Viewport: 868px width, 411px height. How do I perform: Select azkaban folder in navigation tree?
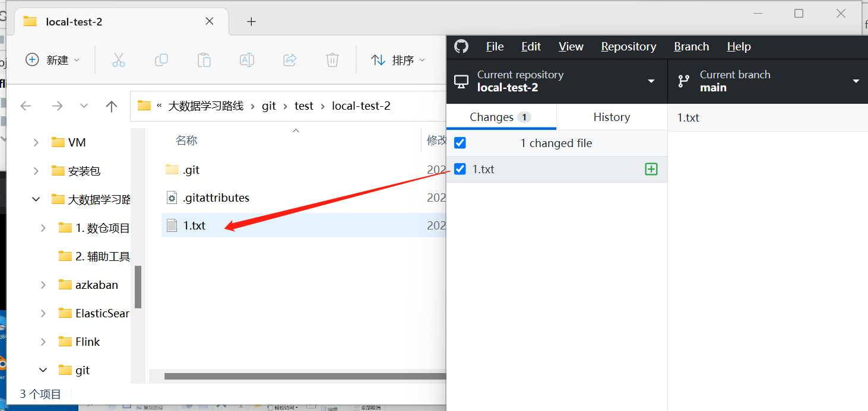(88, 285)
